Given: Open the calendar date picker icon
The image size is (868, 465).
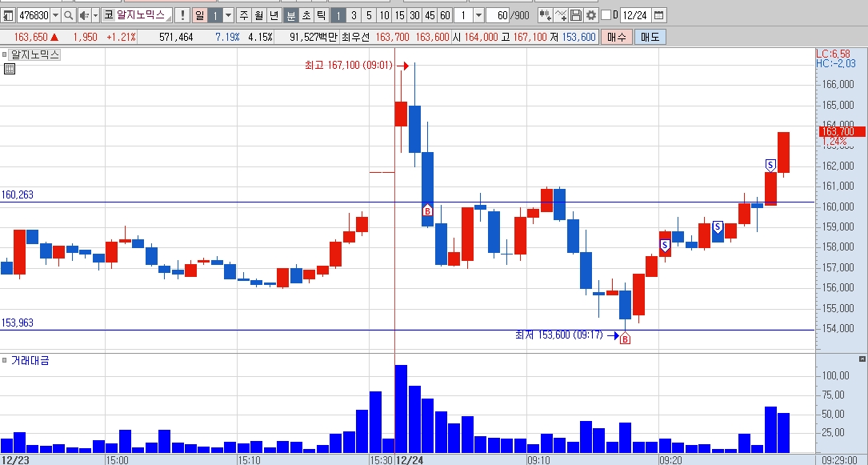Looking at the screenshot, I should [658, 15].
